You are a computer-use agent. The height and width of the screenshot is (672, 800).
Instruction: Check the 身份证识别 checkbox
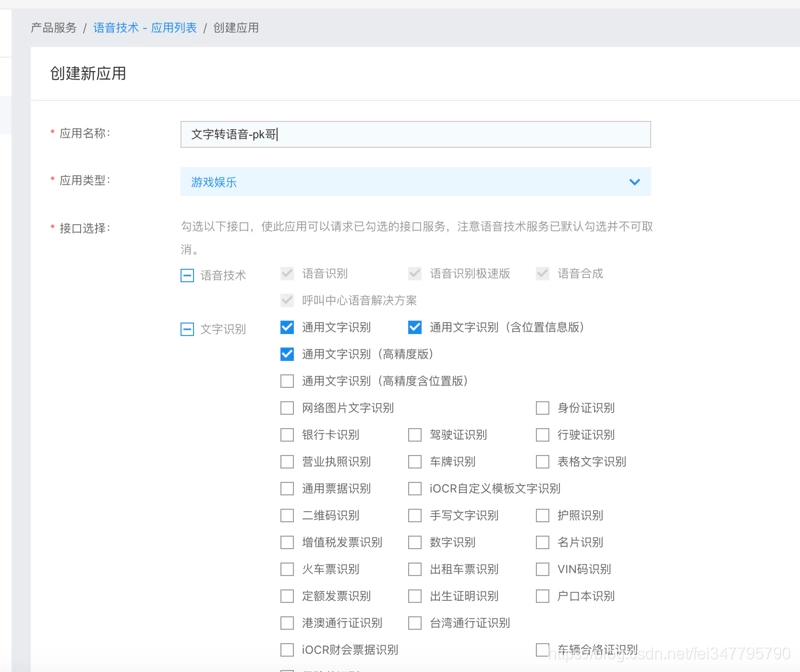click(540, 408)
